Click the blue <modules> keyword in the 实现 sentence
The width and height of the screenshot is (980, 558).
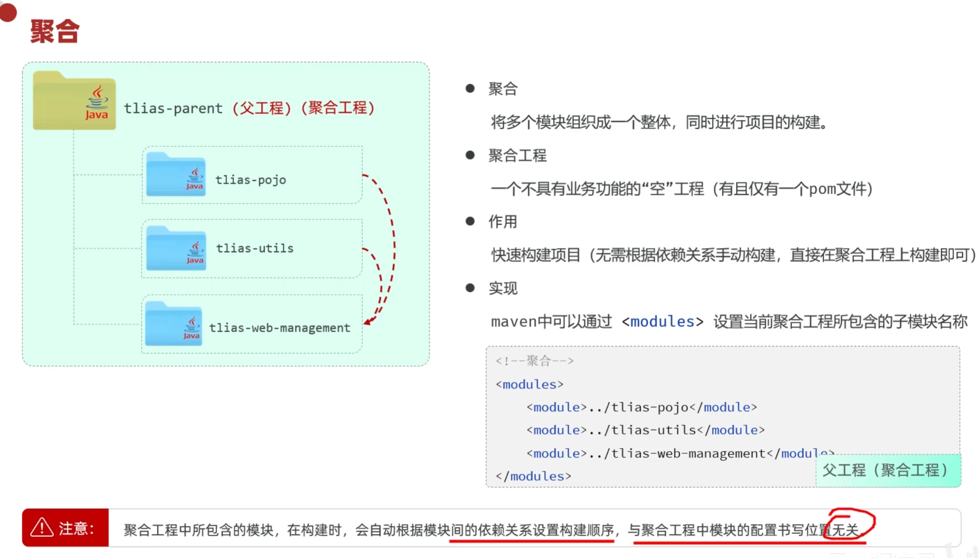click(x=662, y=321)
